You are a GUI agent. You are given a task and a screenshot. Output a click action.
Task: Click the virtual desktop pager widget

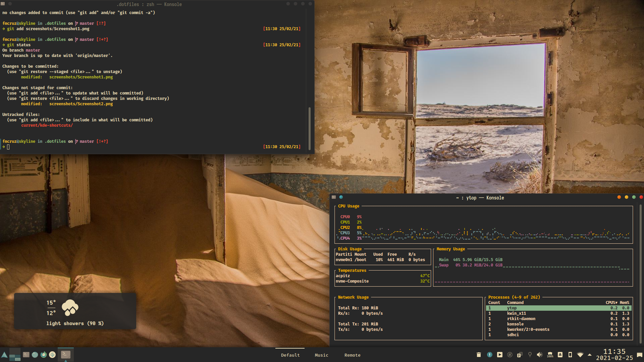tap(15, 355)
